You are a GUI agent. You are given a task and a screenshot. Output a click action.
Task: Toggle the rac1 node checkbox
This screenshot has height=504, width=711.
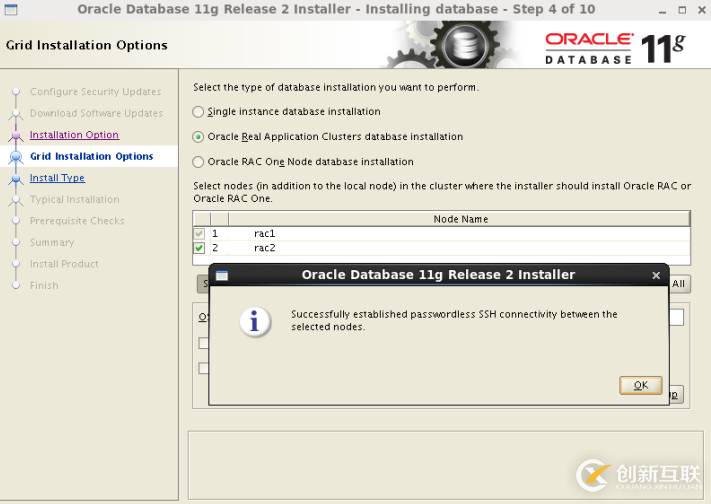199,234
